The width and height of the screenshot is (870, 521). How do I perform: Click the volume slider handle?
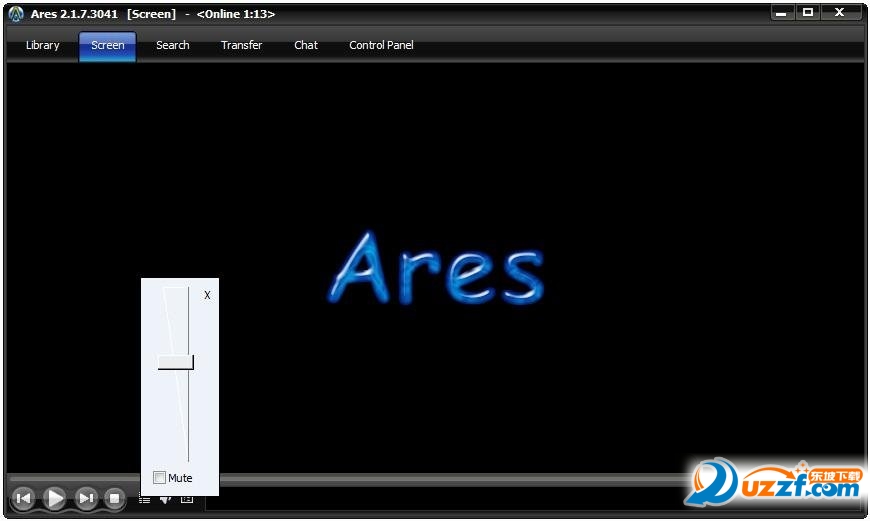[176, 362]
